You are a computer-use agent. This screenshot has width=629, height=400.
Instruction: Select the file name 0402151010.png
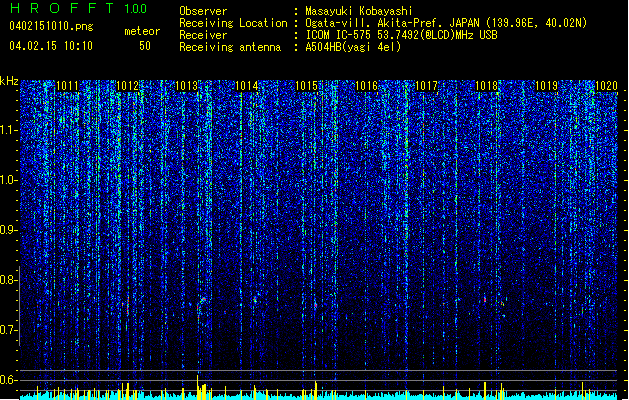51,26
